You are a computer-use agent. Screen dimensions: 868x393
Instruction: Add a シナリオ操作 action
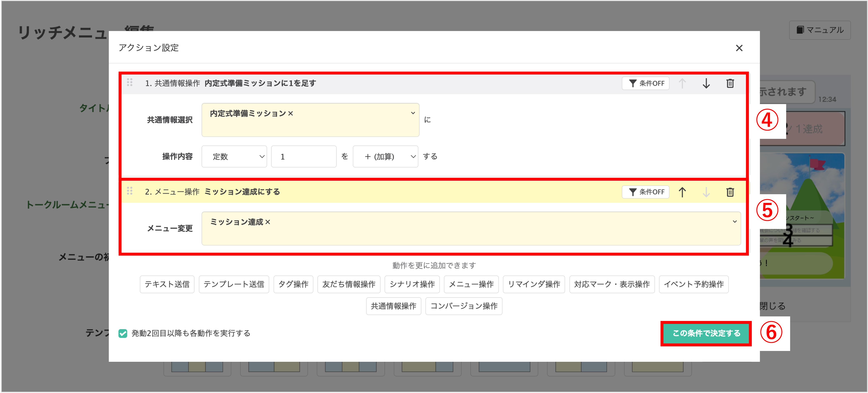(x=412, y=284)
